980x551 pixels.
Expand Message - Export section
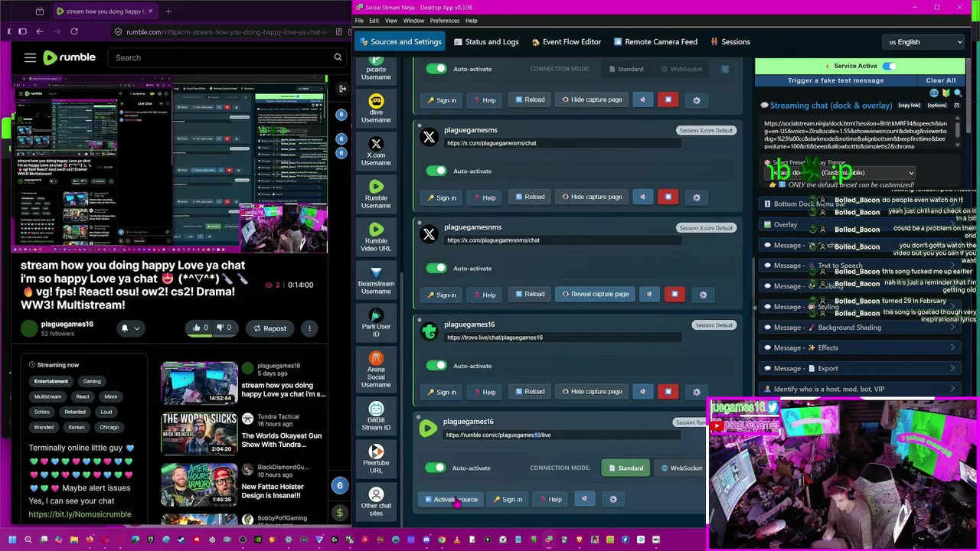click(859, 369)
